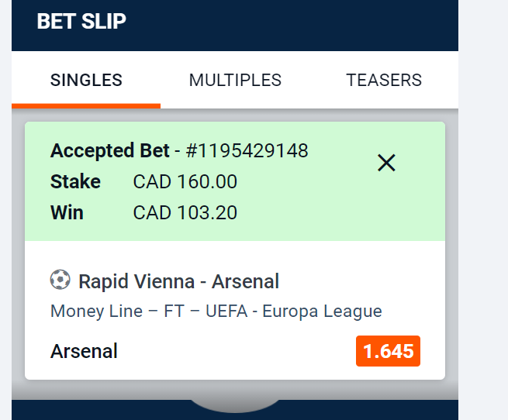Click the orange underline beneath SINGLES

click(86, 105)
